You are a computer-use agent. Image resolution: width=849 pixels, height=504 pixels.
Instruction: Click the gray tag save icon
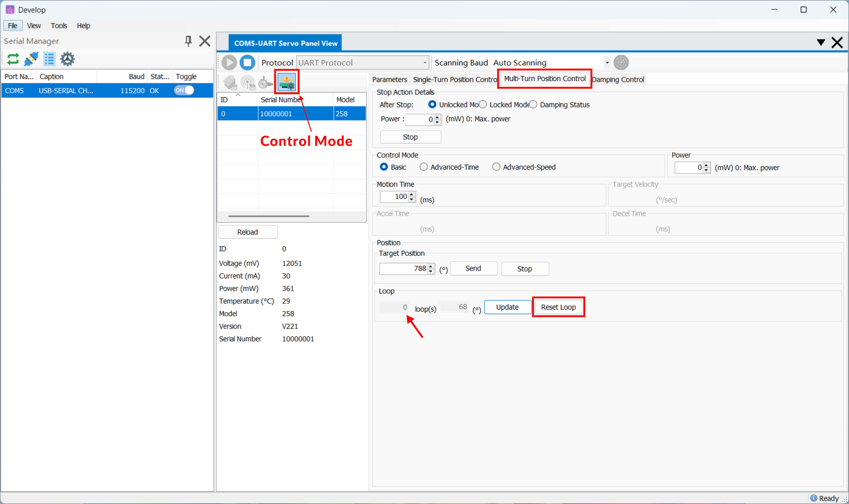coord(230,83)
